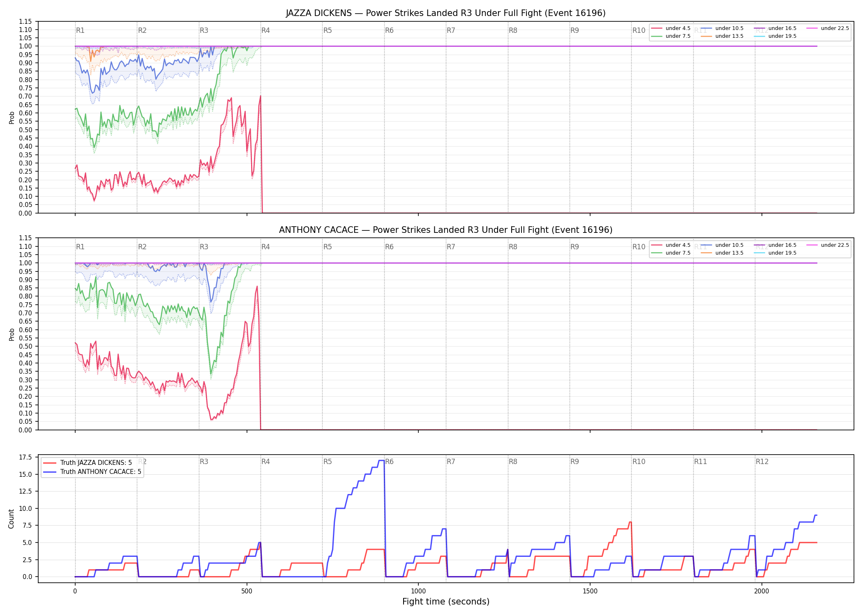Click the R10 round marker in Jazza Dickens chart
The height and width of the screenshot is (616, 863).
click(639, 30)
